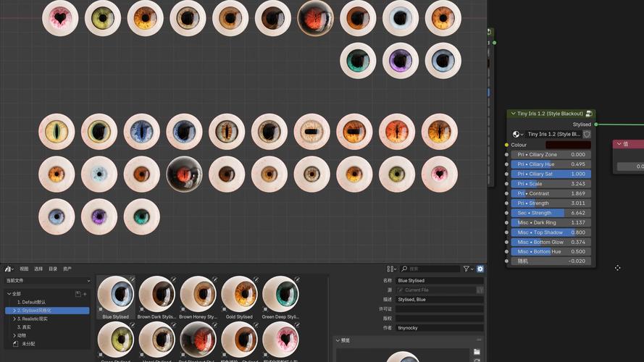Adjust the Pri Ciliary Zone slider
This screenshot has height=362, width=644.
pyautogui.click(x=551, y=155)
